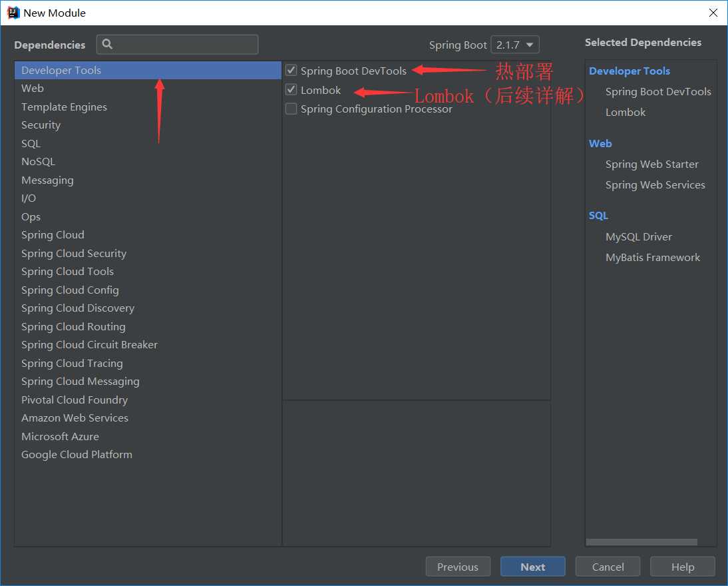Select Pivotal Cloud Foundry category

click(148, 400)
